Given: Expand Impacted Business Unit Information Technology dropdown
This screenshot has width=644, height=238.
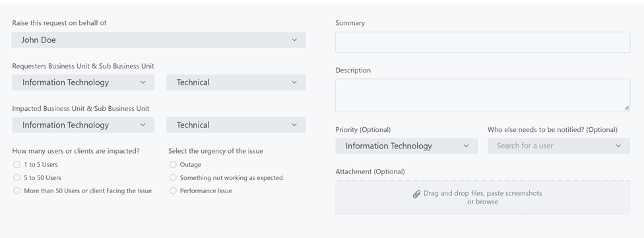Looking at the screenshot, I should (x=83, y=125).
